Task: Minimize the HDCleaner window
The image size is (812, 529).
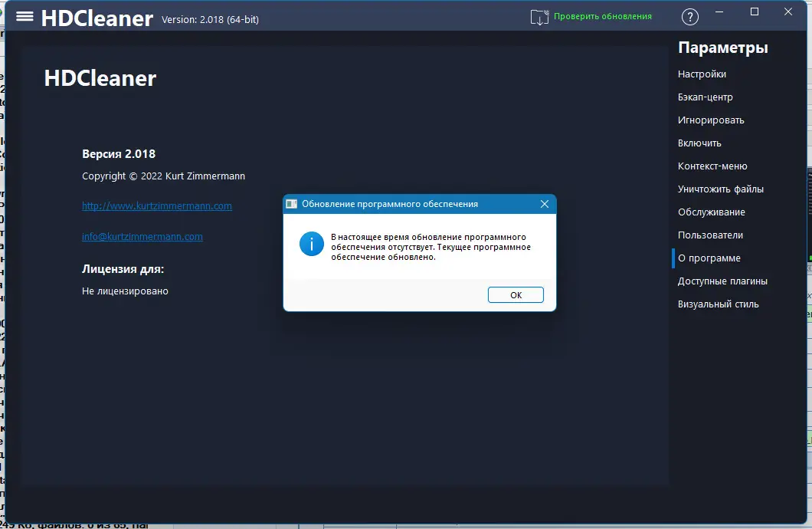Action: click(x=719, y=12)
